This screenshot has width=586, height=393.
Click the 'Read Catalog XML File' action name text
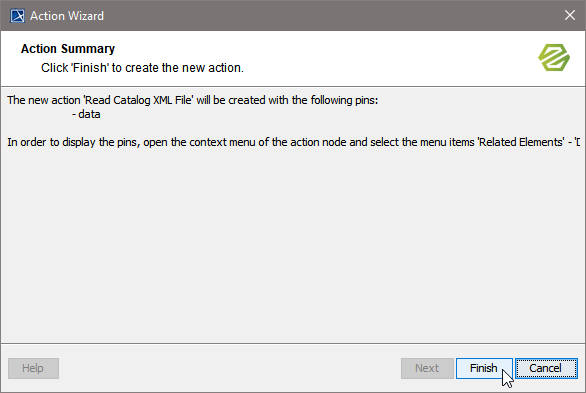[x=139, y=100]
